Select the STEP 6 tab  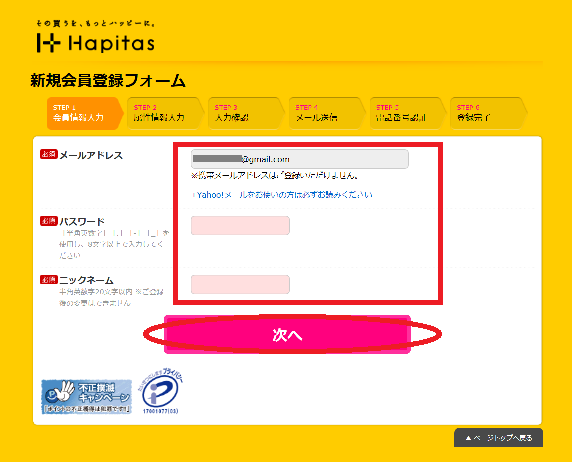pos(489,113)
